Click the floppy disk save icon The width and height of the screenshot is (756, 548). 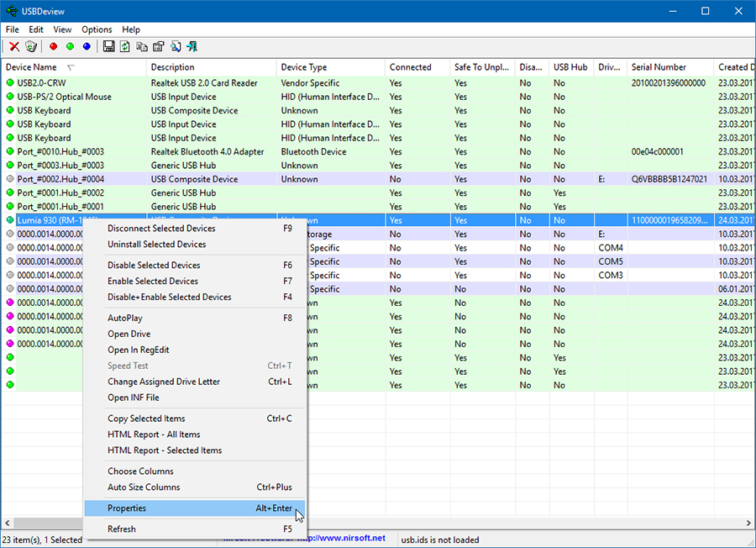click(109, 46)
